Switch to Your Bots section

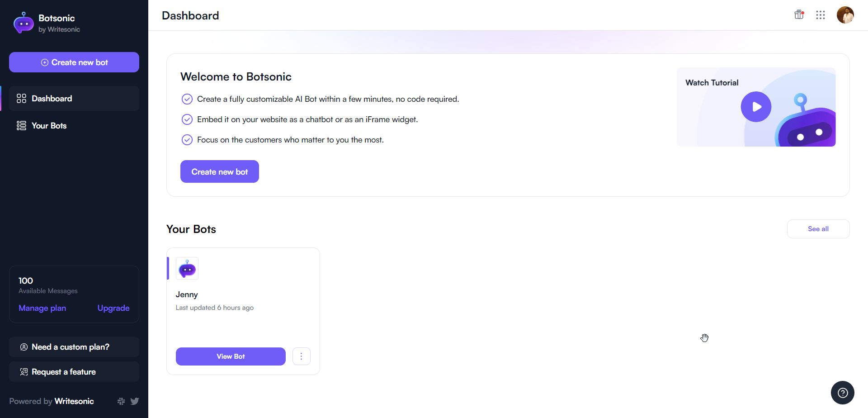(48, 125)
